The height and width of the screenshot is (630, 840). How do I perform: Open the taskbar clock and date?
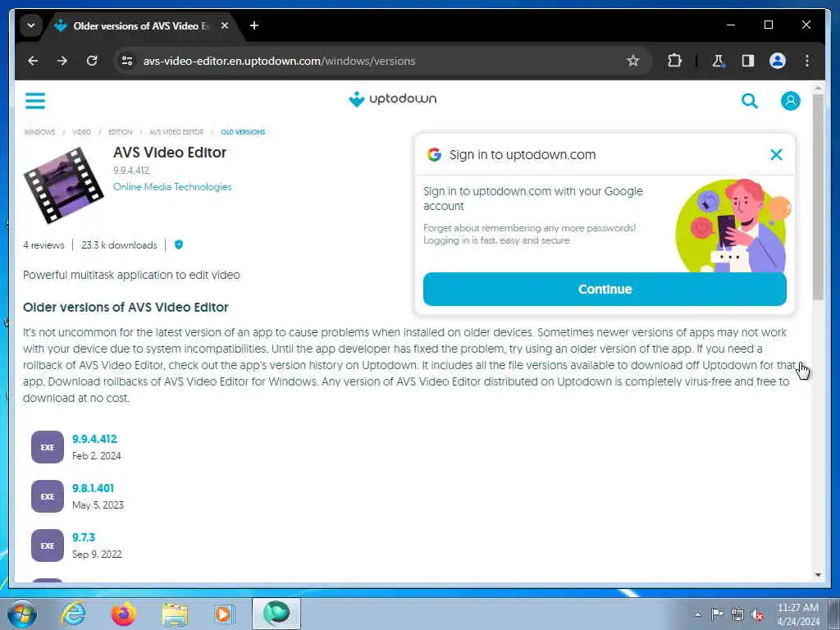[797, 614]
